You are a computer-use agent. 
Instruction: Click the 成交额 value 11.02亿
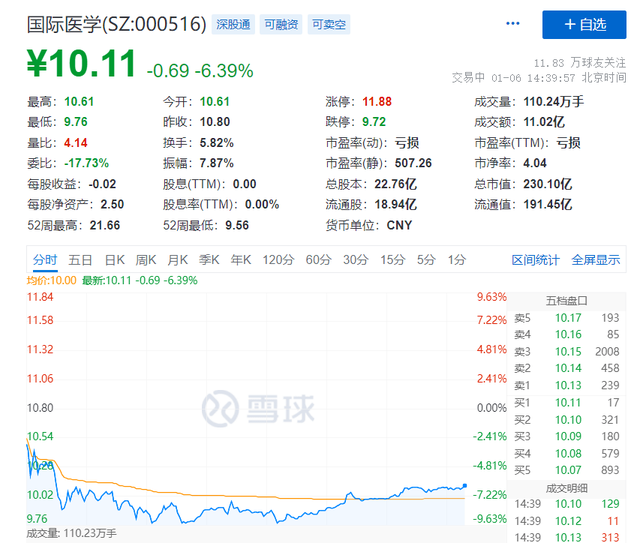tap(544, 122)
